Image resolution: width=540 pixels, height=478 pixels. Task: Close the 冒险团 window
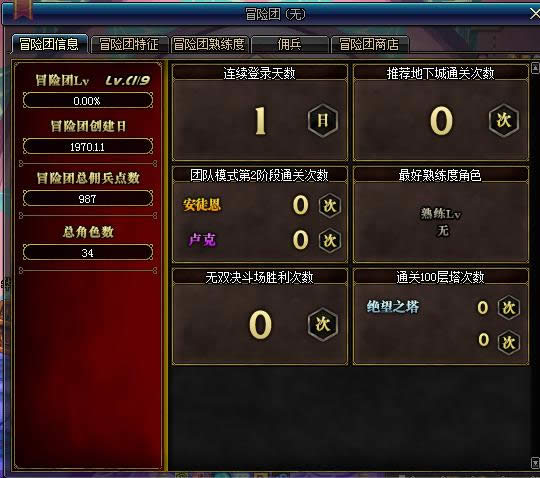click(x=534, y=14)
